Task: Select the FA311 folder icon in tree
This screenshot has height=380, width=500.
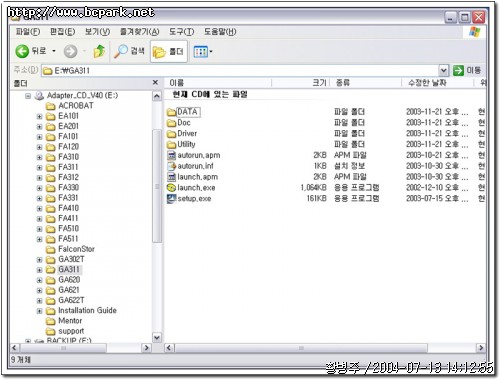Action: pos(50,167)
